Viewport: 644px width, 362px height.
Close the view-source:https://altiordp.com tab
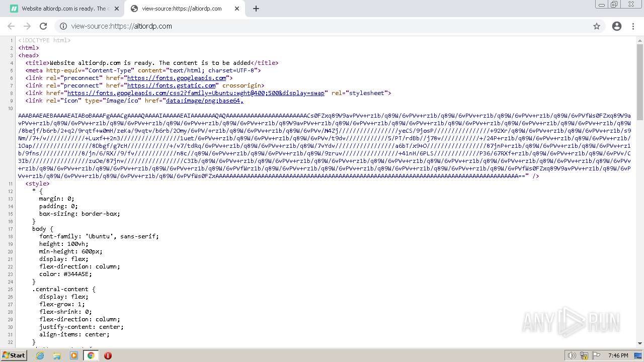click(x=237, y=9)
